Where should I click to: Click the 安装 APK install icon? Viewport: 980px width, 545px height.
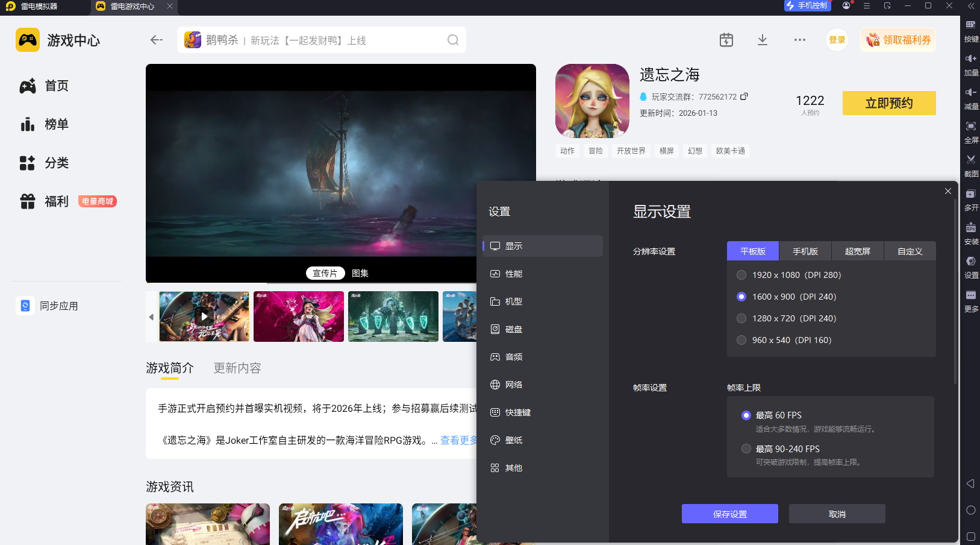click(971, 232)
